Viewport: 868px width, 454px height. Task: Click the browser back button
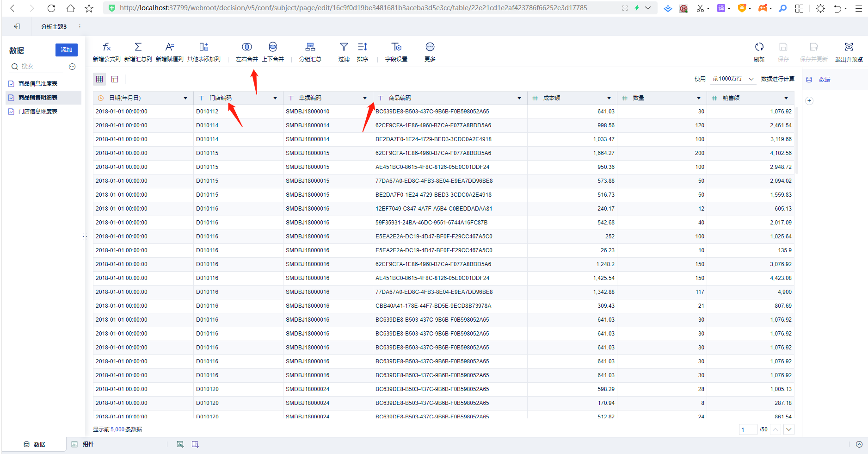click(x=12, y=8)
